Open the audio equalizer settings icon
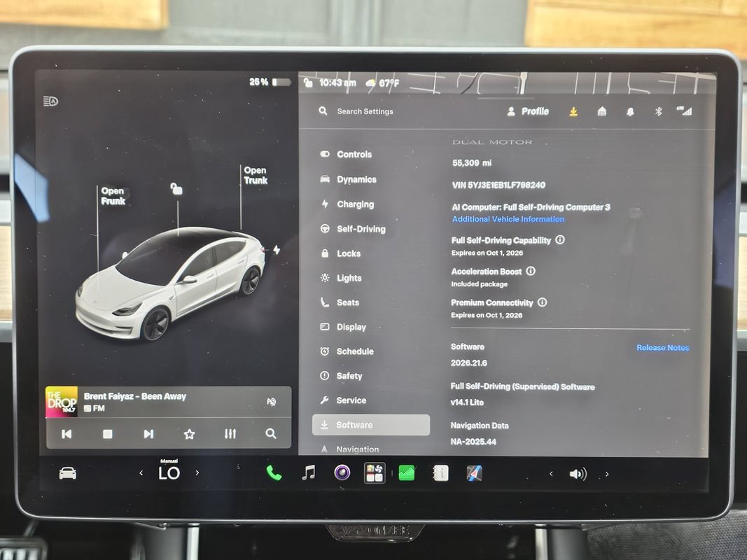The image size is (747, 560). pos(230,434)
